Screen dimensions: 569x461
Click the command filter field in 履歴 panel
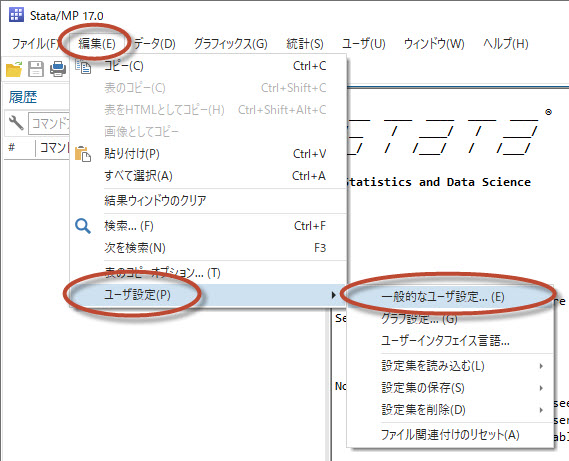pyautogui.click(x=49, y=124)
